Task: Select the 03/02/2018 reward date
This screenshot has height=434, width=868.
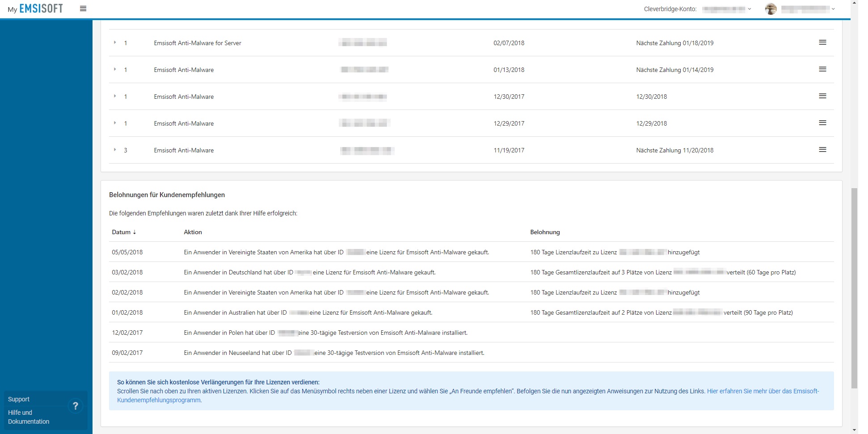Action: (x=127, y=272)
